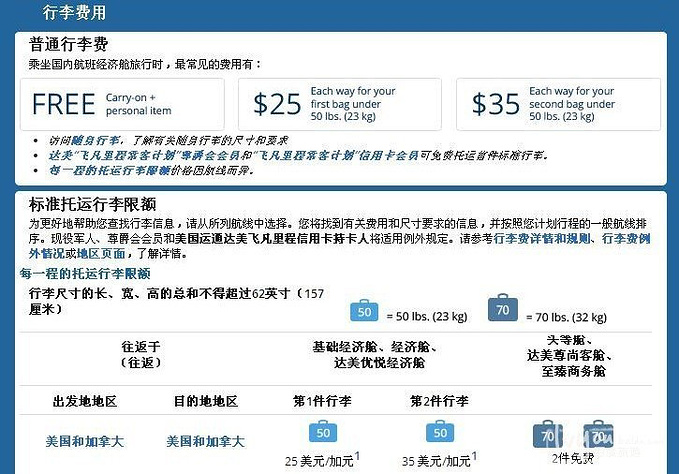Viewport: 679px width, 474px height.
Task: Click the FREE carry-on personal item card
Action: pyautogui.click(x=122, y=104)
